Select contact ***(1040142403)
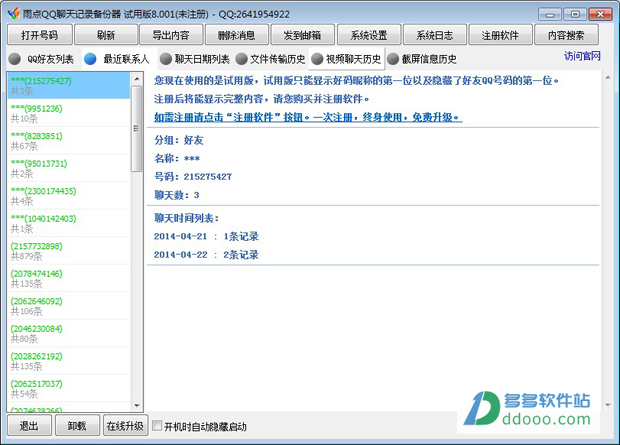 [69, 223]
